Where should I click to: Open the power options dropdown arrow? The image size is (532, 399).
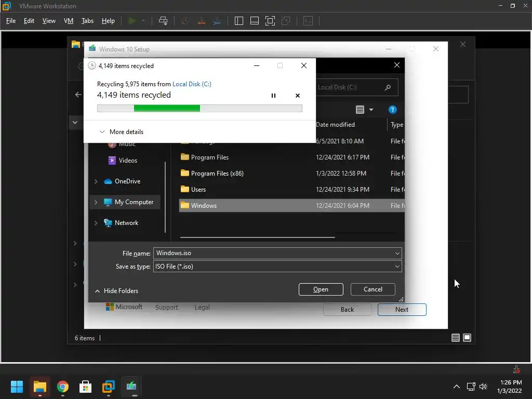[143, 21]
